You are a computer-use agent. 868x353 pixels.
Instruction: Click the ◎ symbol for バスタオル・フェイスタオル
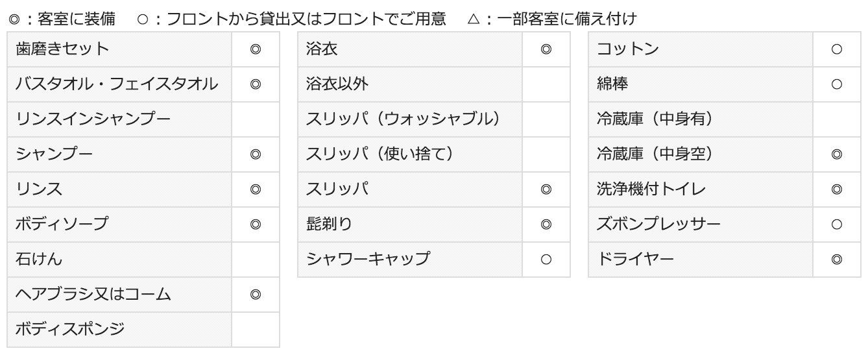256,84
